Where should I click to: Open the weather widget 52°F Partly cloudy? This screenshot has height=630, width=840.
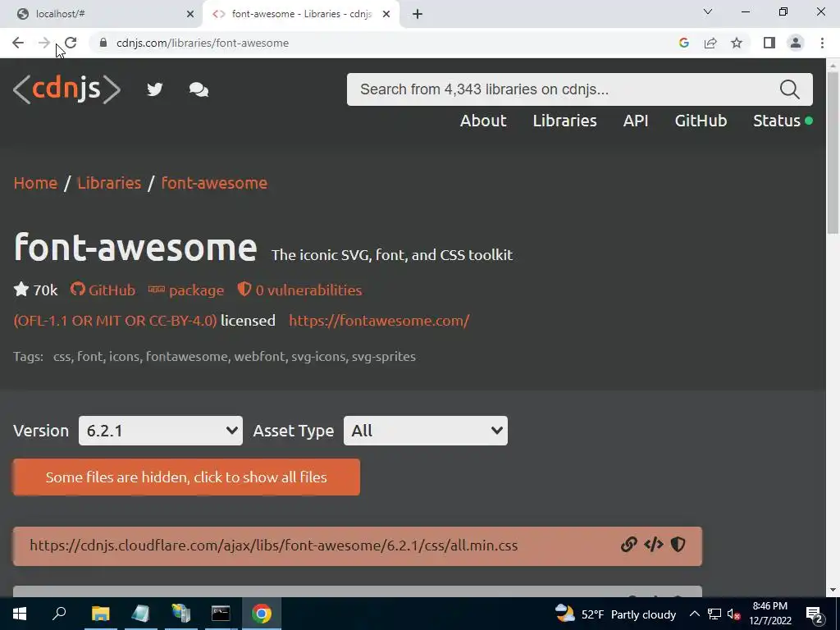click(x=616, y=614)
